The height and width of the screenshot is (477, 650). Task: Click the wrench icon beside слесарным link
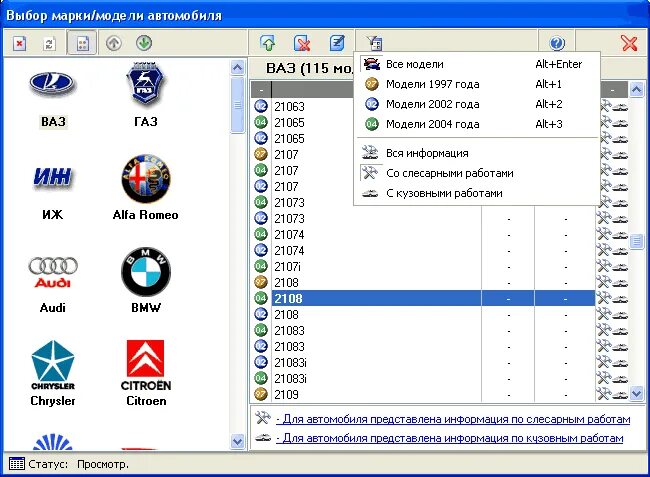point(262,418)
